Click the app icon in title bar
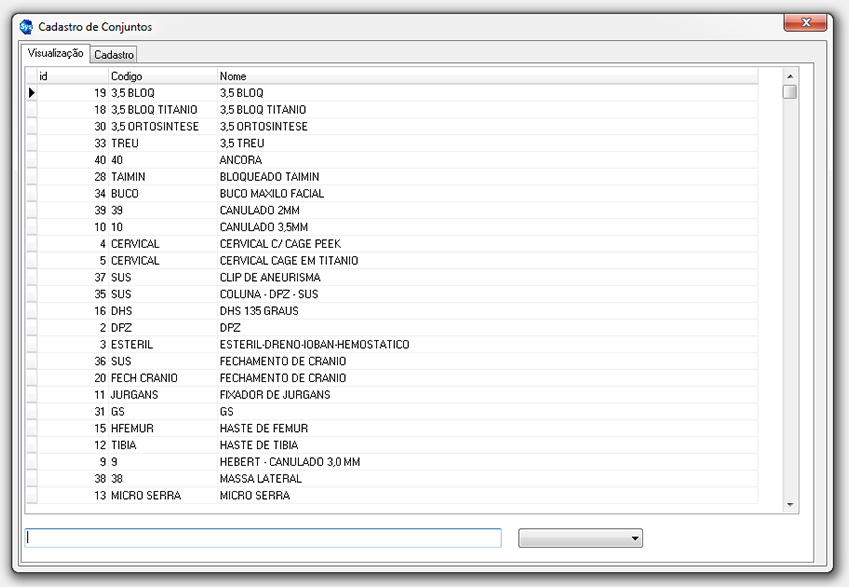Image resolution: width=849 pixels, height=587 pixels. tap(26, 27)
